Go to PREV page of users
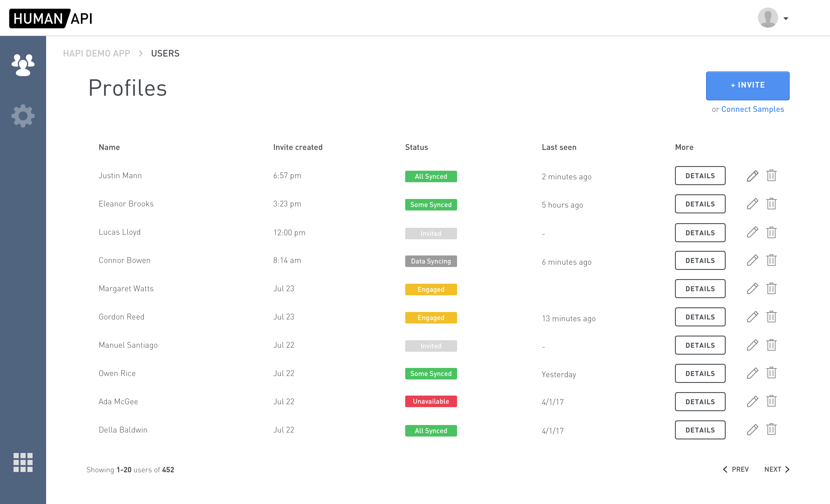The image size is (830, 504). [736, 469]
